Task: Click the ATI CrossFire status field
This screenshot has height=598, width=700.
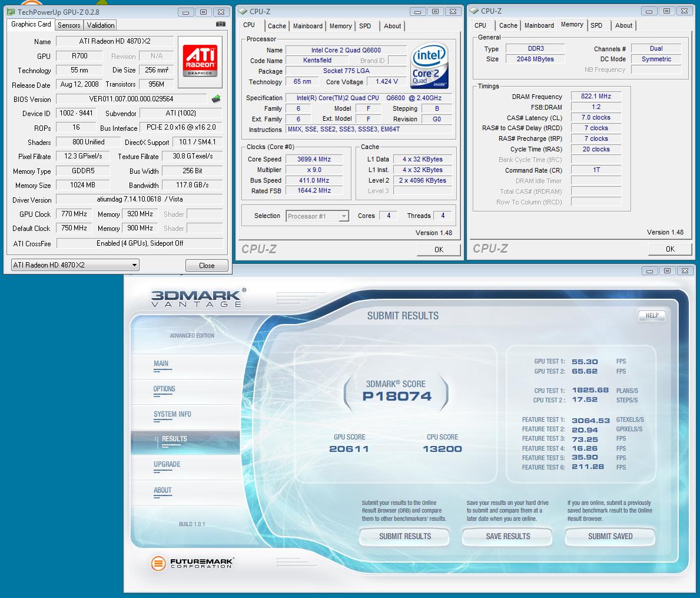Action: click(x=140, y=243)
